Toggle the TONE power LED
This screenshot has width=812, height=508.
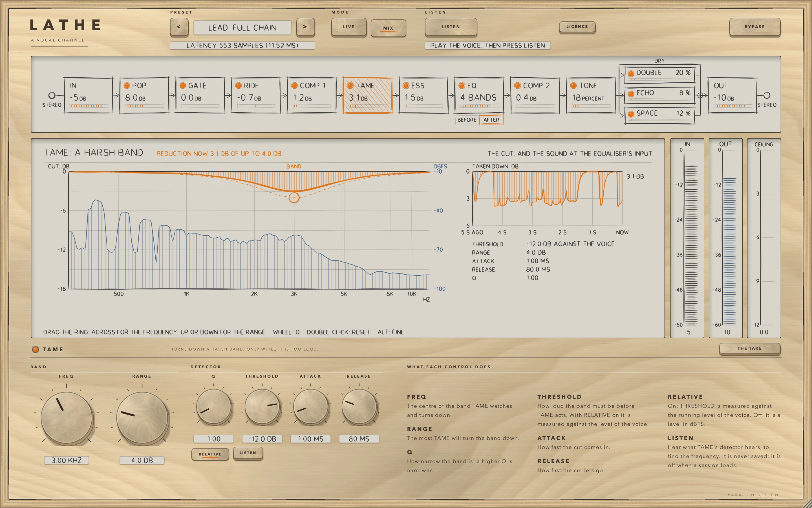click(x=573, y=86)
